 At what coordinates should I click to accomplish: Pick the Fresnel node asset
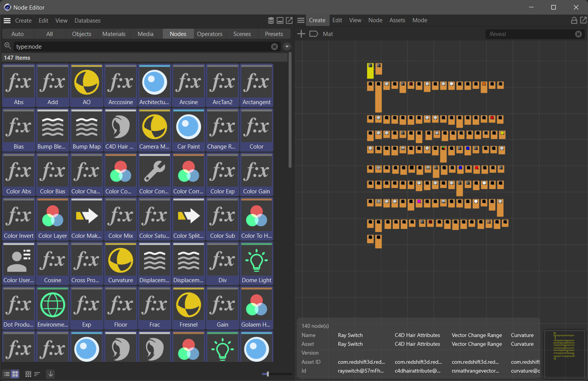click(x=189, y=308)
